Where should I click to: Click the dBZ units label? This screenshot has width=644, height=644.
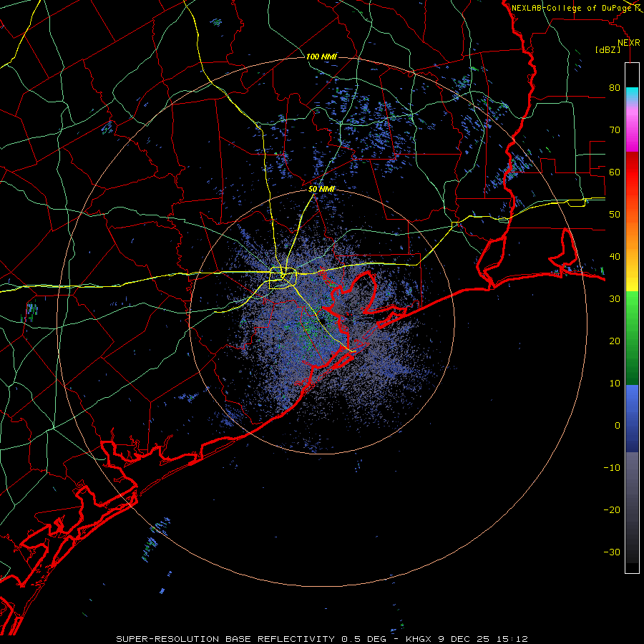click(608, 49)
